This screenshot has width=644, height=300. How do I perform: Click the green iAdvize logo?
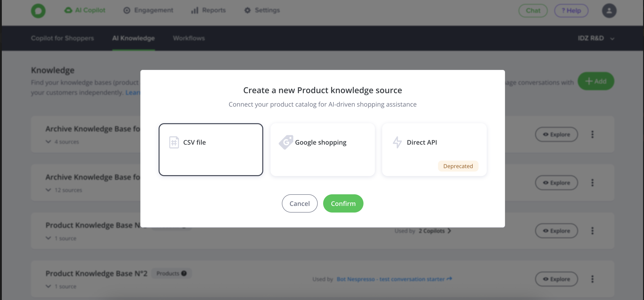coord(38,11)
